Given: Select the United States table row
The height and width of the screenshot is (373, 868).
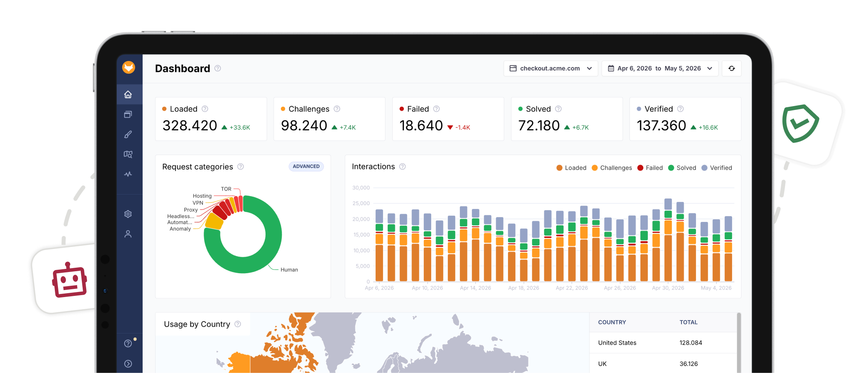Looking at the screenshot, I should 663,343.
